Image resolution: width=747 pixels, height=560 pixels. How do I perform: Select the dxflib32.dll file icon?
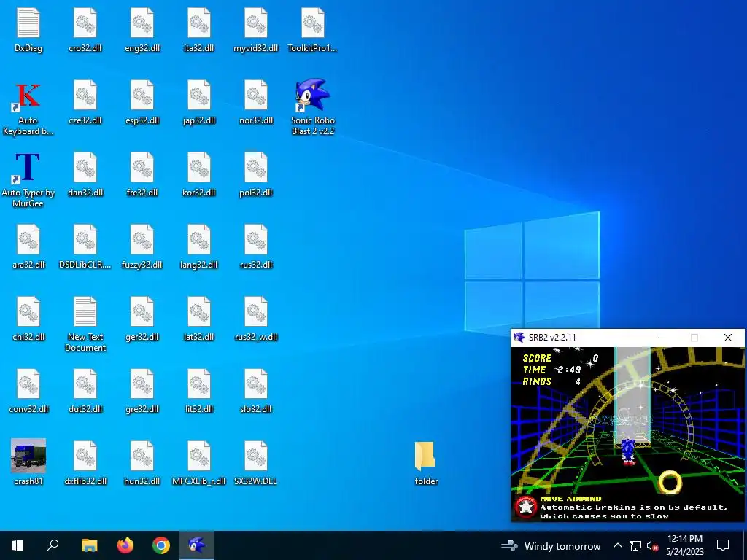click(85, 456)
